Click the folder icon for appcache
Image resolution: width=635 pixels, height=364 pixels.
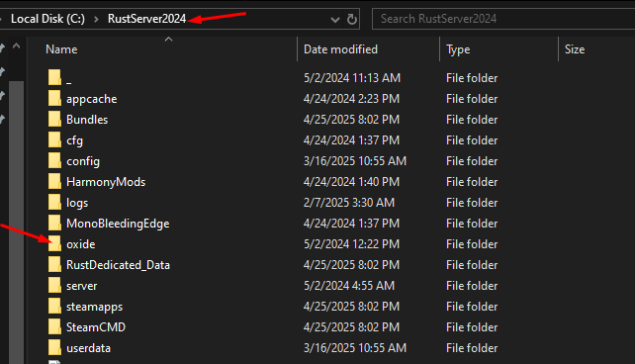point(54,99)
